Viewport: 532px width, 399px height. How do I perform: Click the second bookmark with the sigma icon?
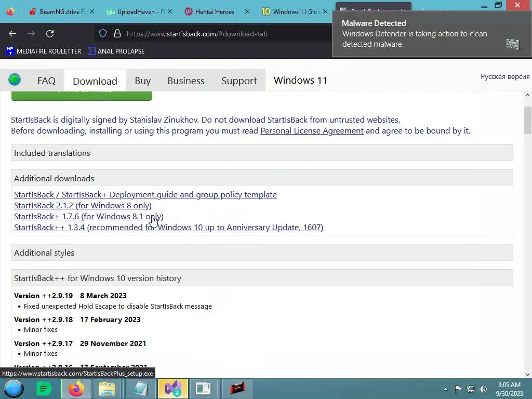click(x=116, y=51)
